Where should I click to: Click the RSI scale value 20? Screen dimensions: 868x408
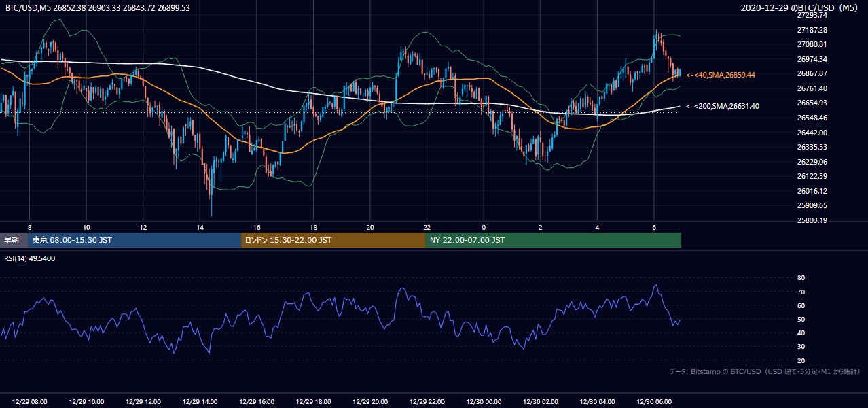pyautogui.click(x=801, y=360)
